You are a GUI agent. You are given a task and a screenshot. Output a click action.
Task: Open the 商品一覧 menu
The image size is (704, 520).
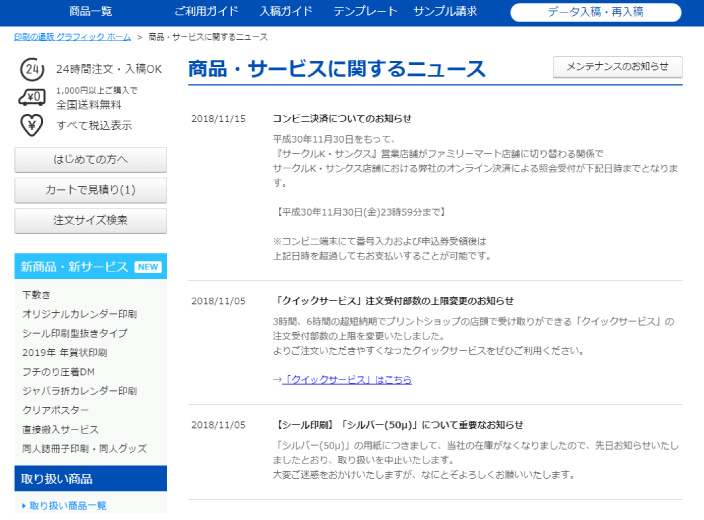coord(91,11)
